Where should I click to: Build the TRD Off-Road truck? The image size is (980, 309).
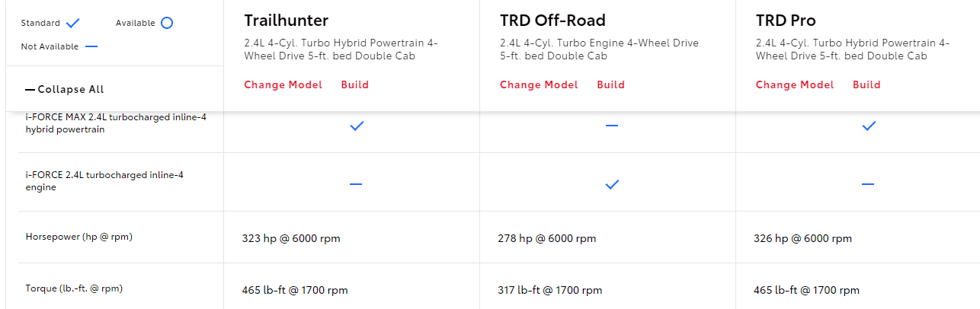pos(610,84)
